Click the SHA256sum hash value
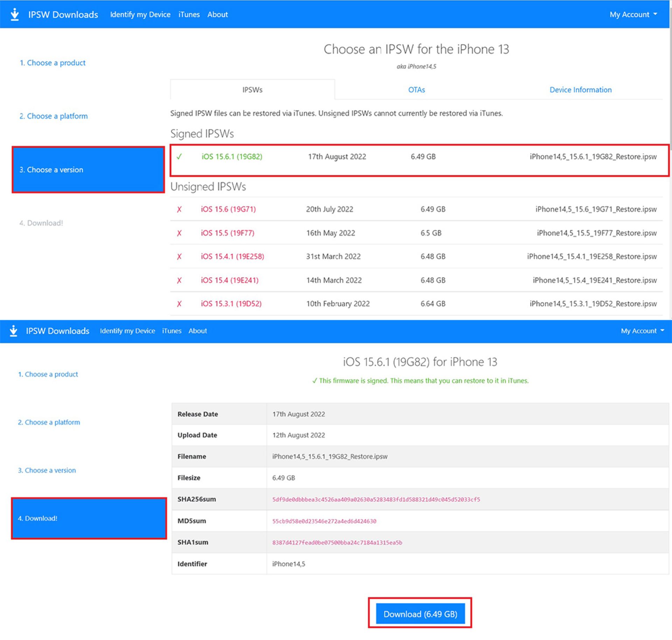The image size is (672, 640). click(x=376, y=499)
